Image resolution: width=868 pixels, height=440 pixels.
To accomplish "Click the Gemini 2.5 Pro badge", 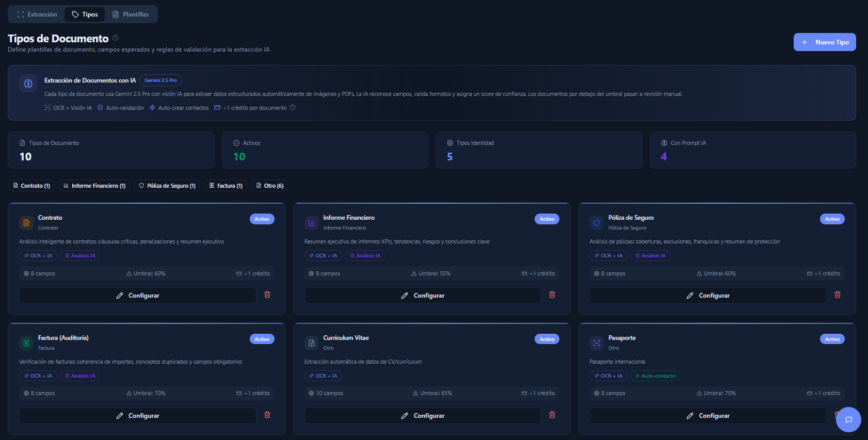I will point(160,80).
